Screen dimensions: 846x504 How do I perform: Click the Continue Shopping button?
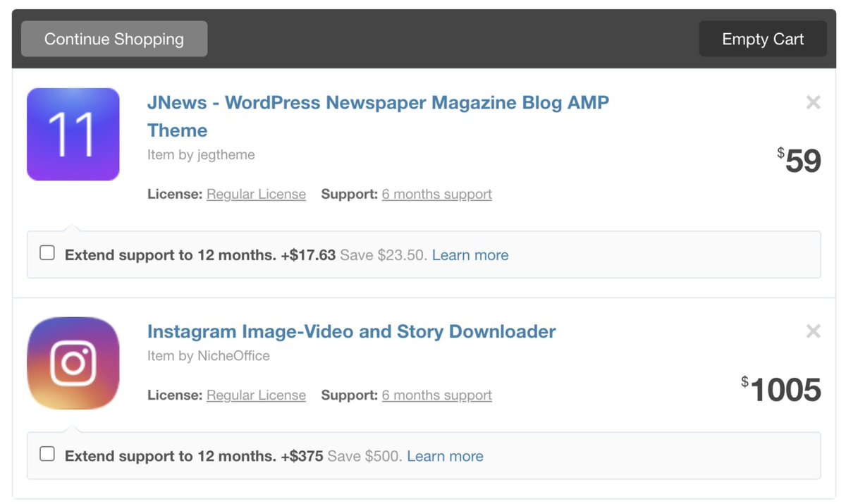click(114, 39)
